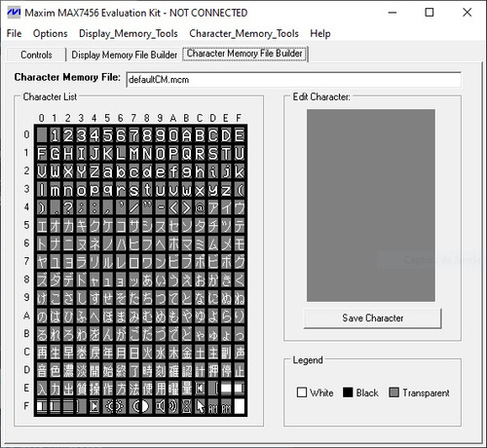
Task: Click the White legend swatch
Action: [302, 392]
